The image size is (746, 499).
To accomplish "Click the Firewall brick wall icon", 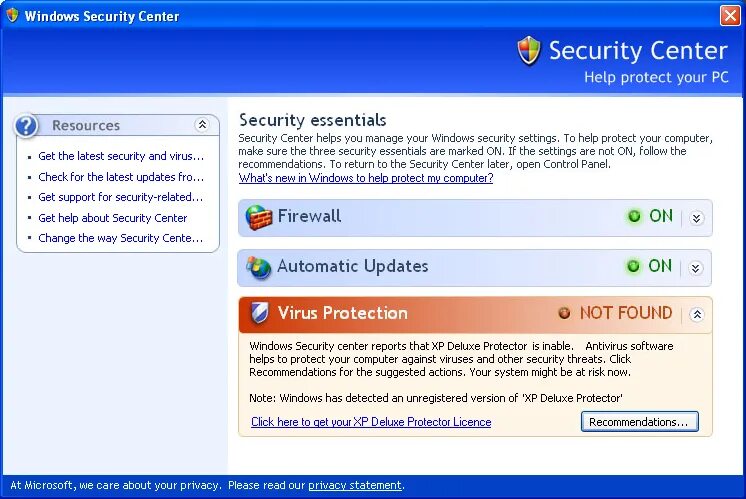I will (x=258, y=217).
